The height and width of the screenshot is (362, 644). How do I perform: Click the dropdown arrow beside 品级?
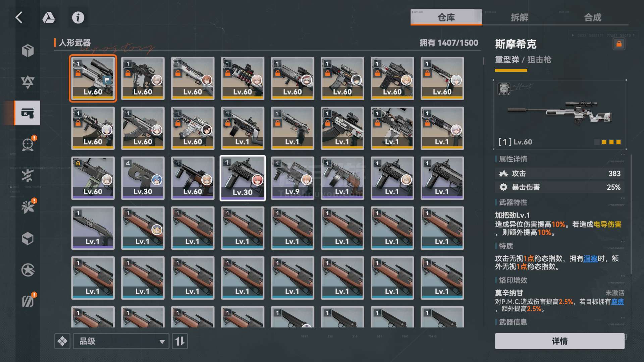point(162,342)
